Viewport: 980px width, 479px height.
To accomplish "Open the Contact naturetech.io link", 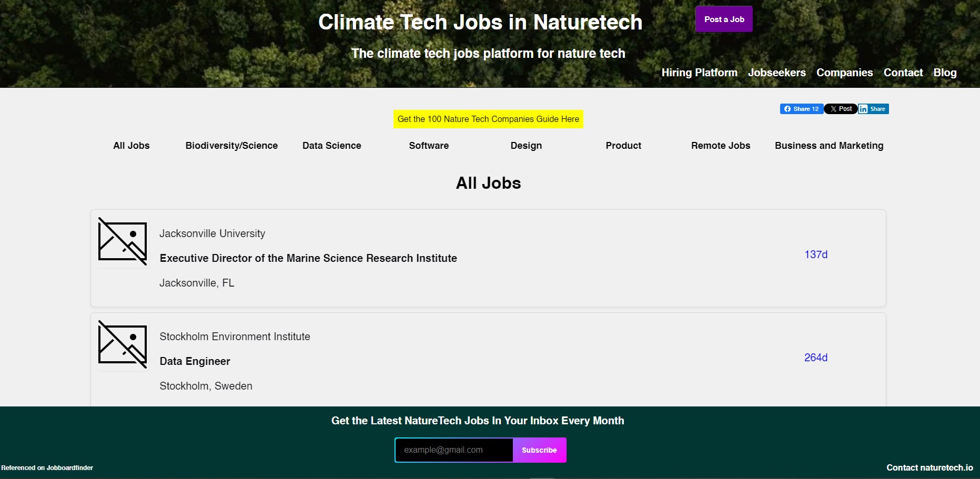I will (930, 467).
